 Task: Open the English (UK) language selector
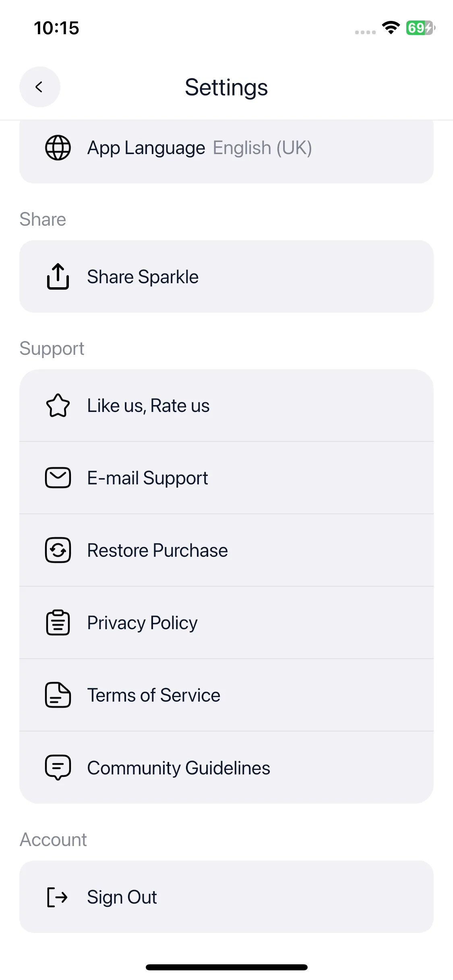pos(263,148)
